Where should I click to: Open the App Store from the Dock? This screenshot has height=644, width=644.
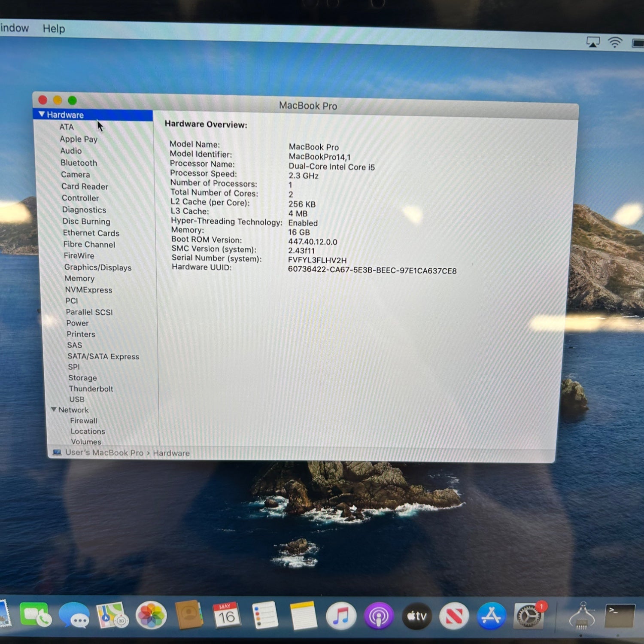pyautogui.click(x=491, y=617)
